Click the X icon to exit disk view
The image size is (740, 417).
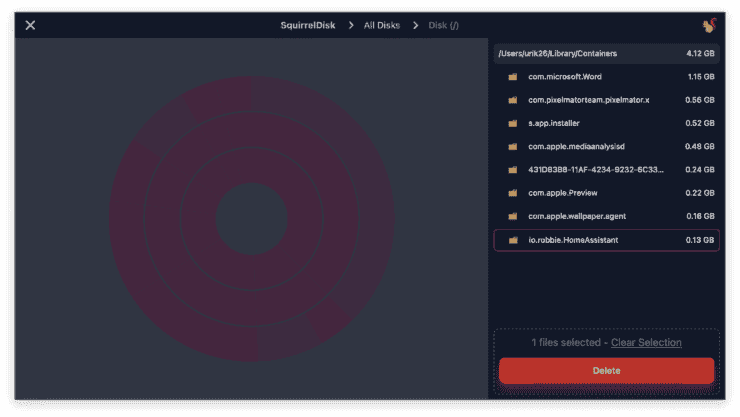(x=30, y=25)
